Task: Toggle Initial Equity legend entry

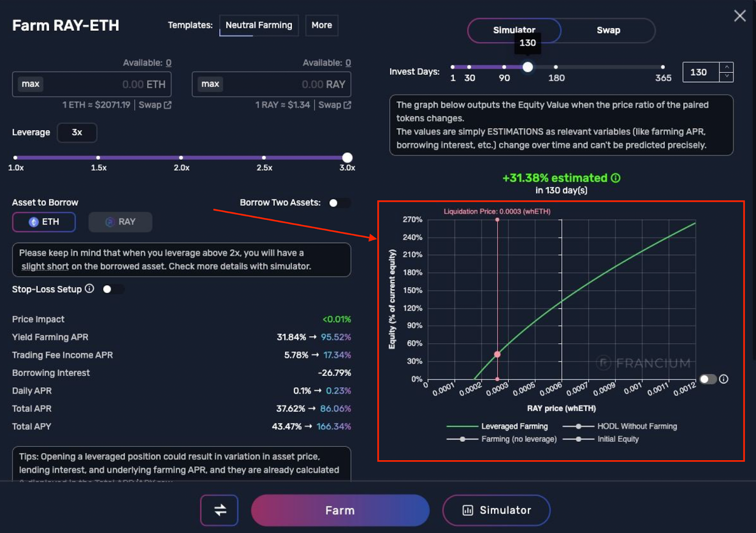Action: (x=601, y=439)
